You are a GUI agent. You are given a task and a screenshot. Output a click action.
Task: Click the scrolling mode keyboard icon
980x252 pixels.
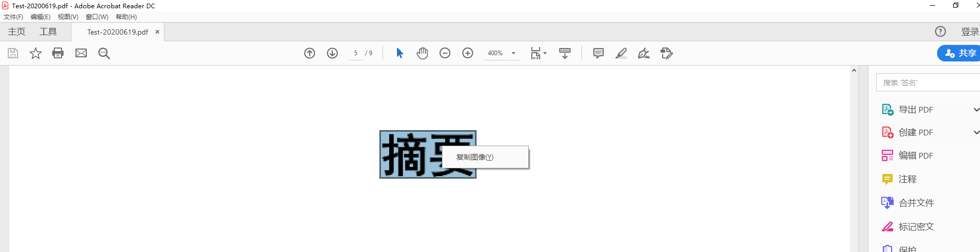pyautogui.click(x=565, y=53)
